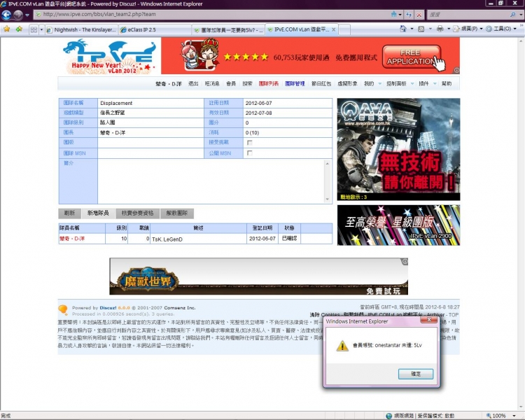Click the 幫助 help link
Screen dimensions: 525x420
[x=447, y=84]
